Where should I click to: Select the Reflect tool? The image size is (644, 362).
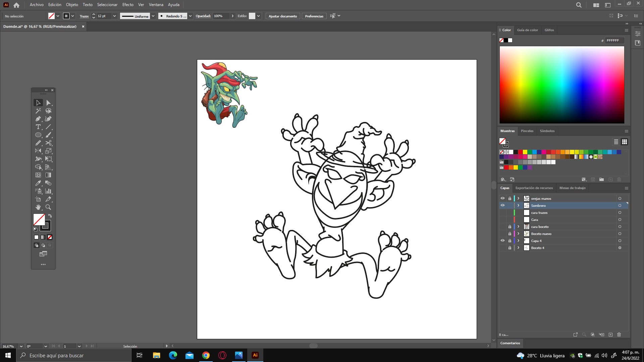click(38, 151)
